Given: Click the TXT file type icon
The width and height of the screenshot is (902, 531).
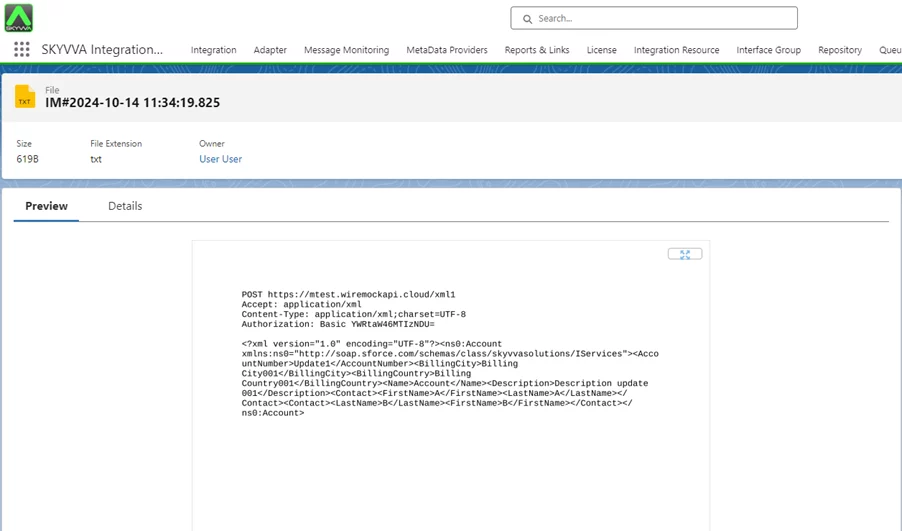Looking at the screenshot, I should tap(25, 97).
